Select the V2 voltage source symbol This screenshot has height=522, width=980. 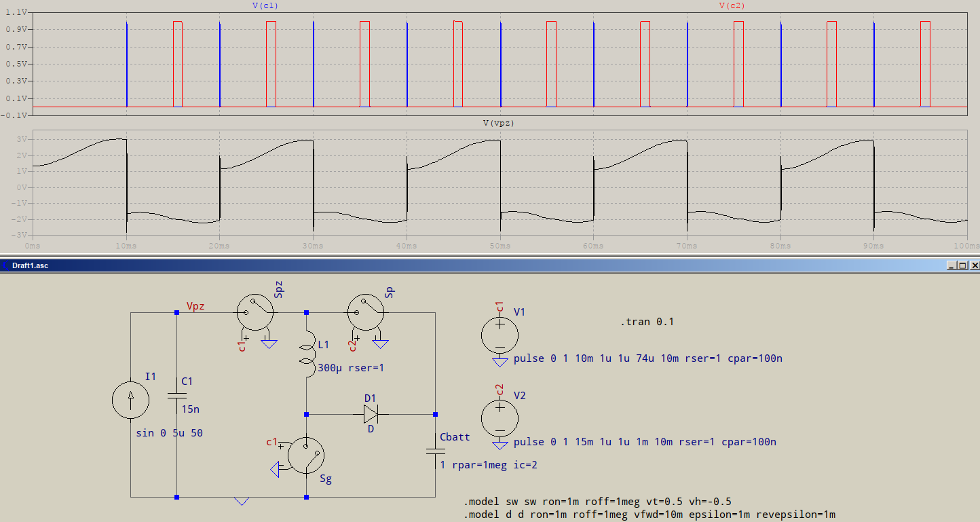[500, 417]
